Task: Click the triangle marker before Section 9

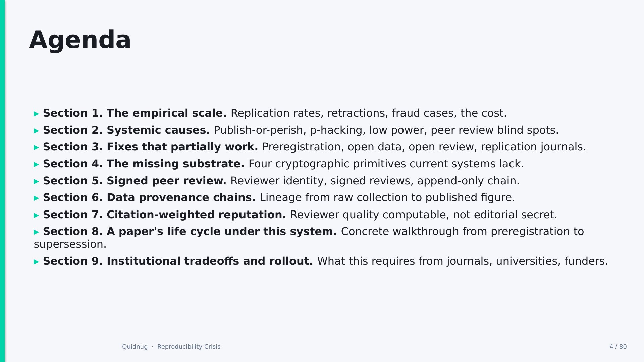Action: pos(37,262)
